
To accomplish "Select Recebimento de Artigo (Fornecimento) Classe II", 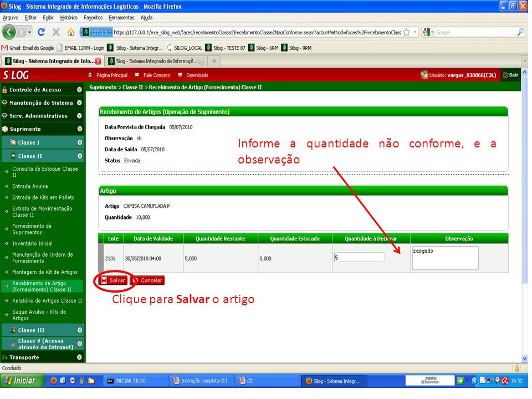I will point(42,287).
